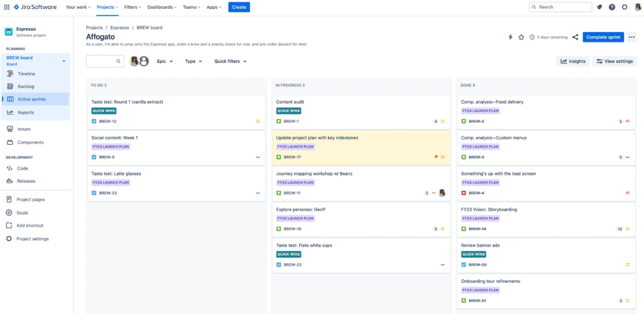
Task: Open the help question mark icon
Action: click(x=612, y=7)
